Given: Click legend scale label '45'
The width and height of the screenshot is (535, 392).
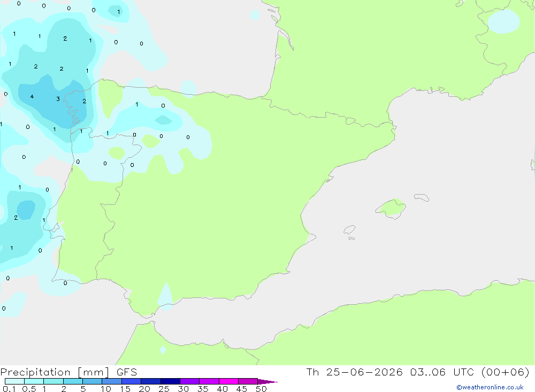Looking at the screenshot, I should click(242, 389).
